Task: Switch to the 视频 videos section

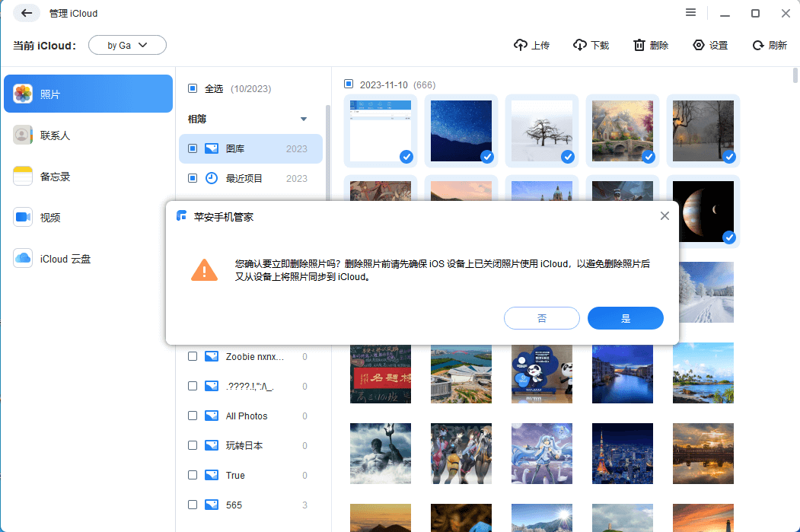Action: click(88, 217)
